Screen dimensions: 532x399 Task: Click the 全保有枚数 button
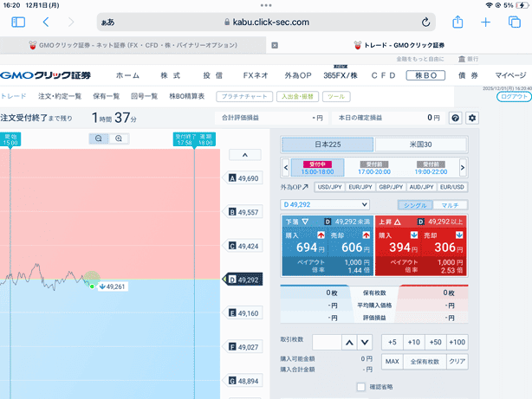tap(425, 362)
